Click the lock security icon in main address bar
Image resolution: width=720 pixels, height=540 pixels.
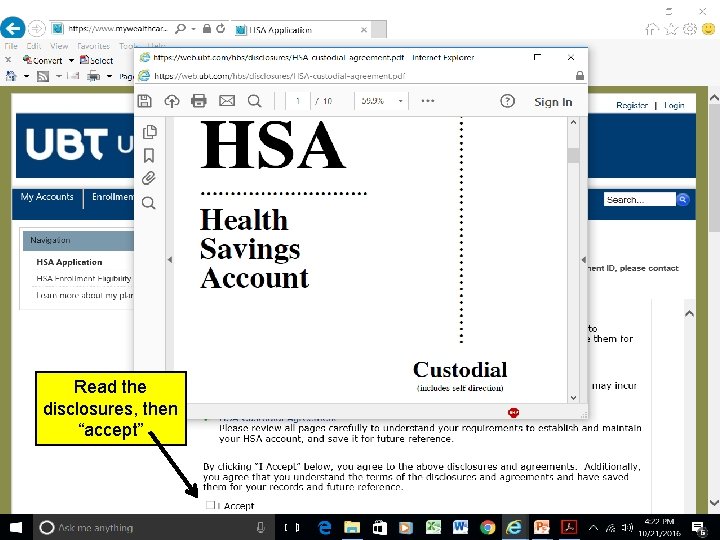(x=207, y=29)
